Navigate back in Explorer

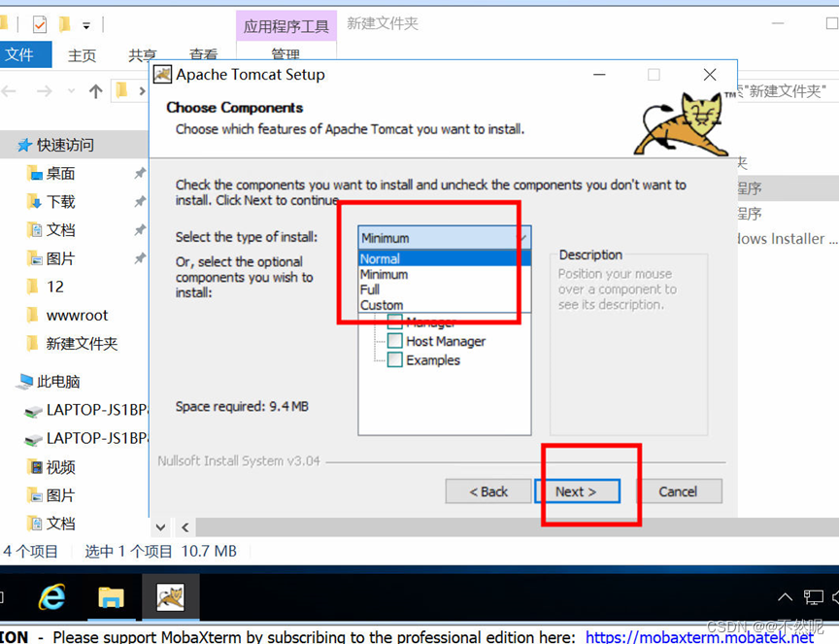tap(9, 91)
